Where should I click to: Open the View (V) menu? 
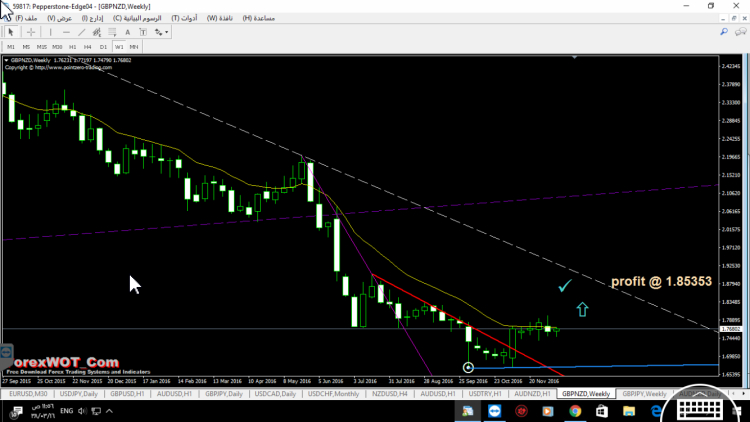pyautogui.click(x=59, y=18)
